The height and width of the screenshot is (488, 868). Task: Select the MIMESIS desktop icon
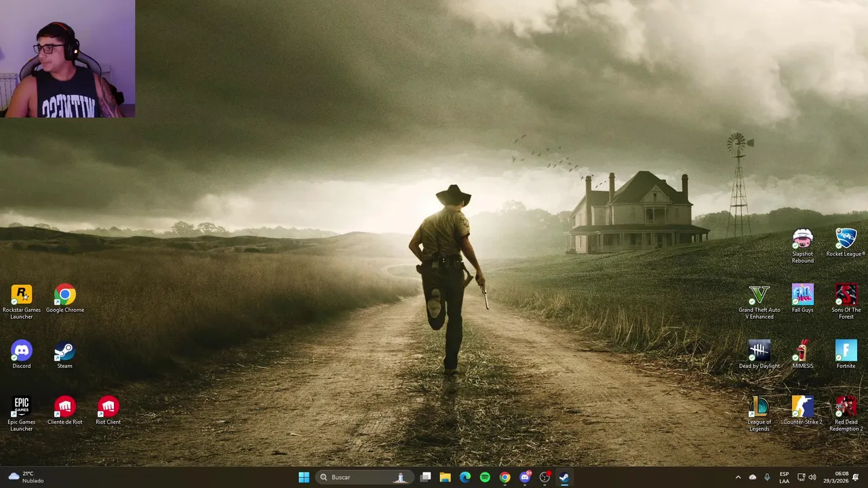[x=803, y=354]
